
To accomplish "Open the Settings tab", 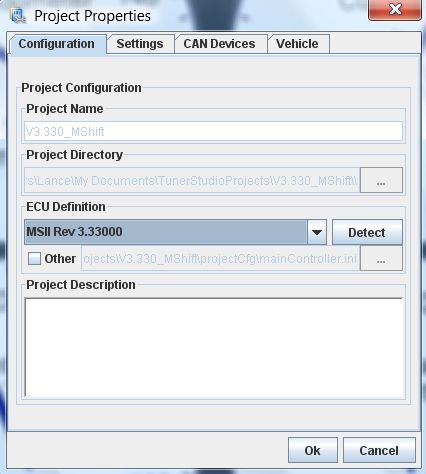I will point(140,44).
